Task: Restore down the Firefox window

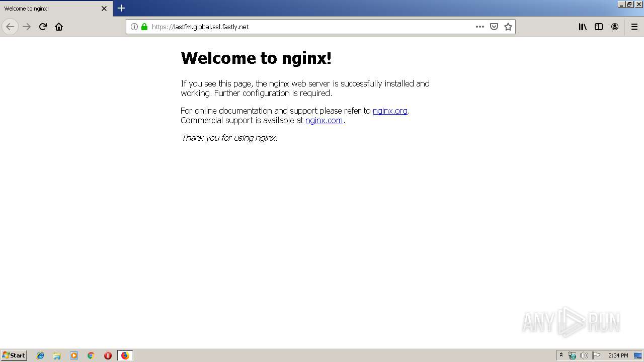Action: [x=629, y=4]
